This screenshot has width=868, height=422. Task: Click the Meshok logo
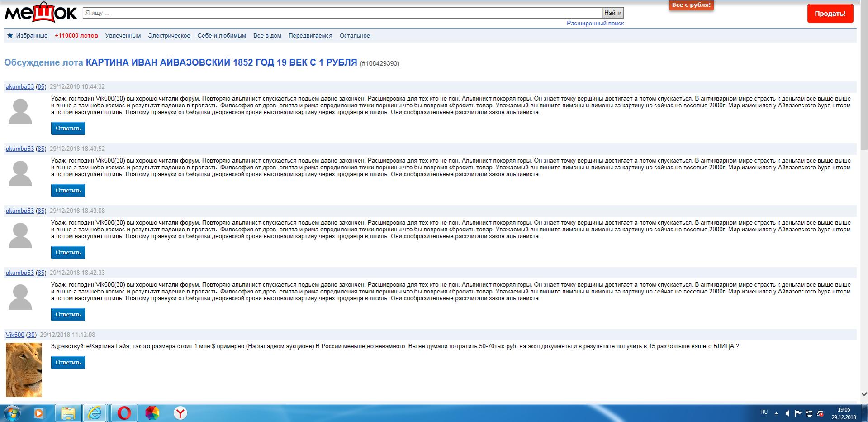41,13
